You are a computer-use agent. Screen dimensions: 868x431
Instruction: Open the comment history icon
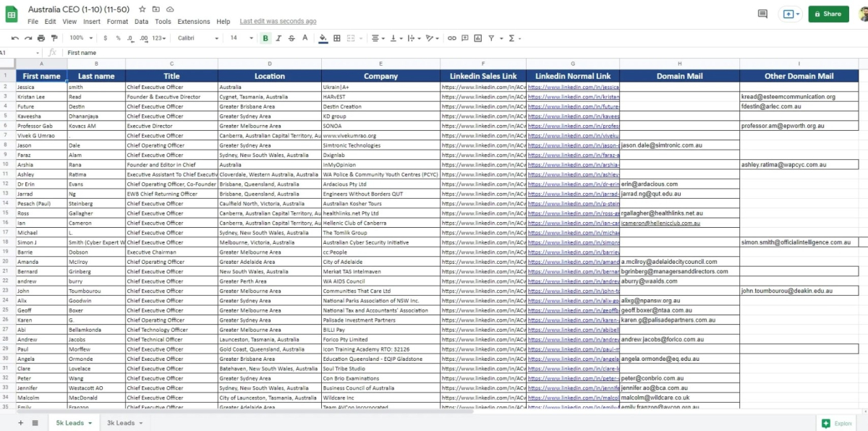click(762, 14)
